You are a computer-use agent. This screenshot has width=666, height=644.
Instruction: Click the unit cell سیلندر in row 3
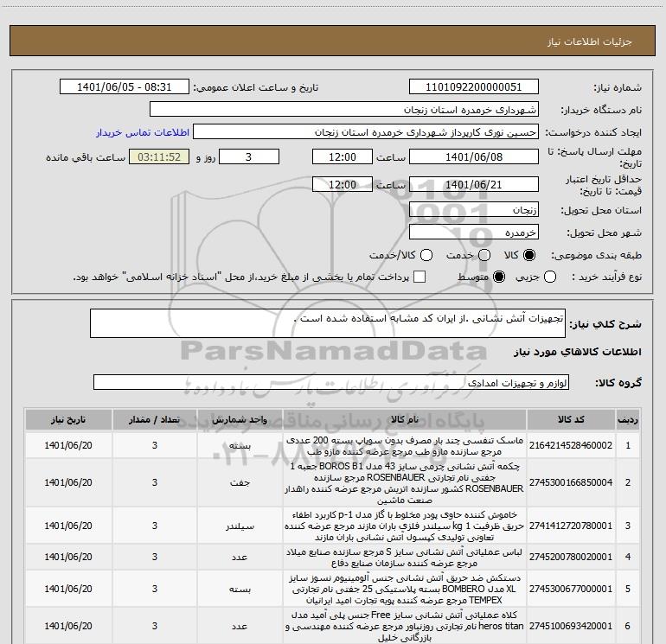[240, 526]
